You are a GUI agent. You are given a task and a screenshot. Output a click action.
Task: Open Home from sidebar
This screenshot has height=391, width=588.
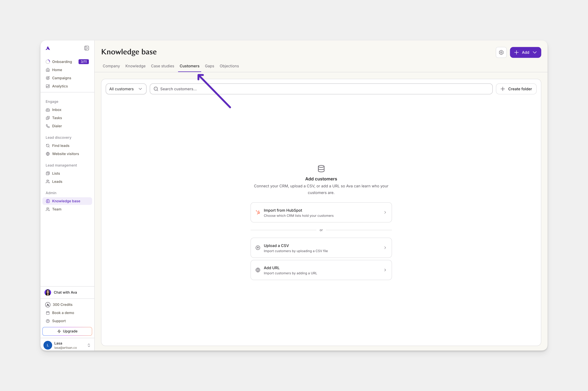[x=57, y=70]
